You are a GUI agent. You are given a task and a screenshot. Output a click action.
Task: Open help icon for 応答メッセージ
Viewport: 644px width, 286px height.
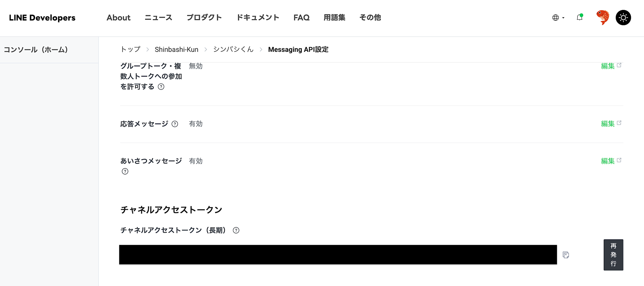[175, 124]
